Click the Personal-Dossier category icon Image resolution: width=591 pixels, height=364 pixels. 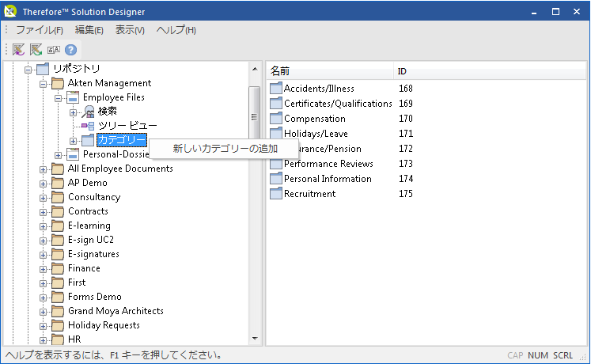coord(73,154)
